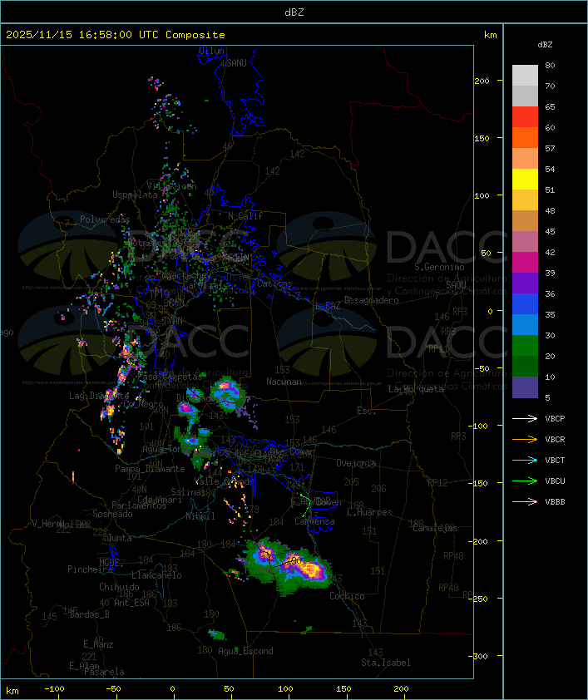This screenshot has width=588, height=700.
Task: Click the 5 value on the dBZ scale
Action: [x=547, y=397]
